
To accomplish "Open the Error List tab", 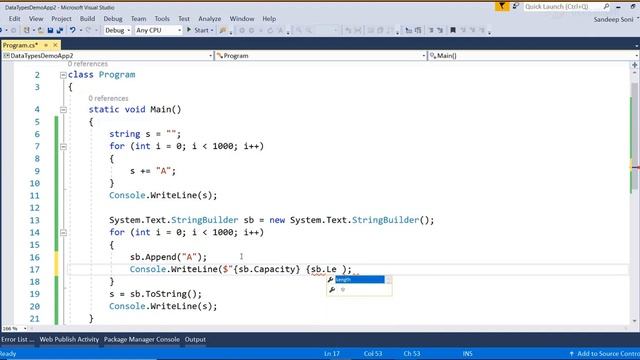I will (x=17, y=340).
